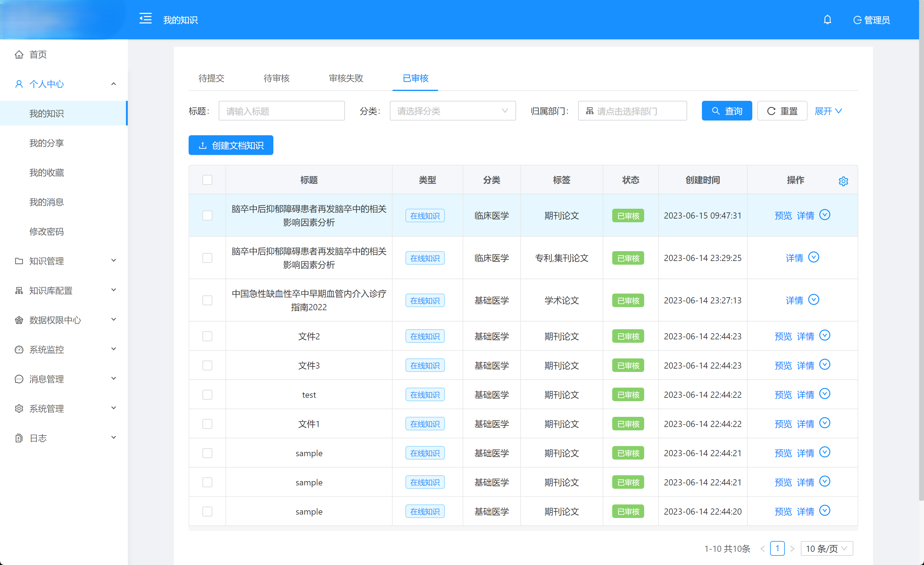Screen dimensions: 924x565
Task: Open 预览 for the 文件3 row
Action: tap(783, 365)
